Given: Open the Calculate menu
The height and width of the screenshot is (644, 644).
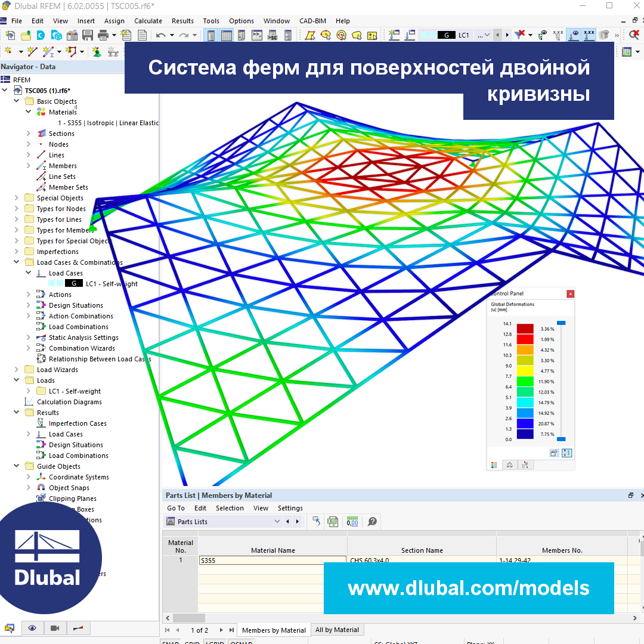Looking at the screenshot, I should pyautogui.click(x=148, y=21).
